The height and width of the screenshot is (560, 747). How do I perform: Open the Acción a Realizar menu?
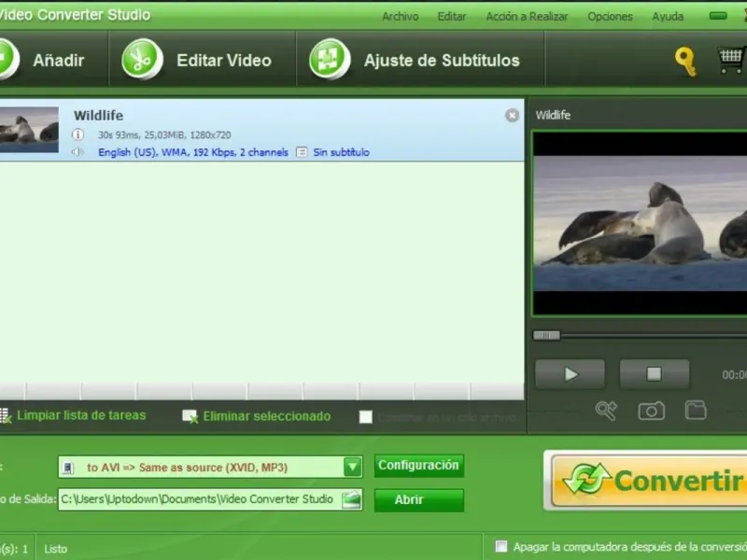[x=527, y=17]
